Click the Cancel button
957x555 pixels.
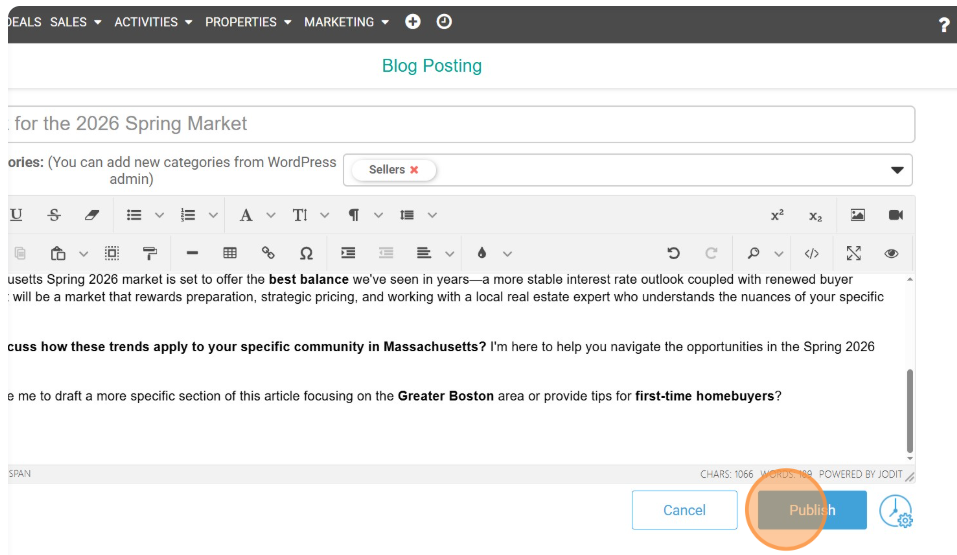tap(684, 510)
